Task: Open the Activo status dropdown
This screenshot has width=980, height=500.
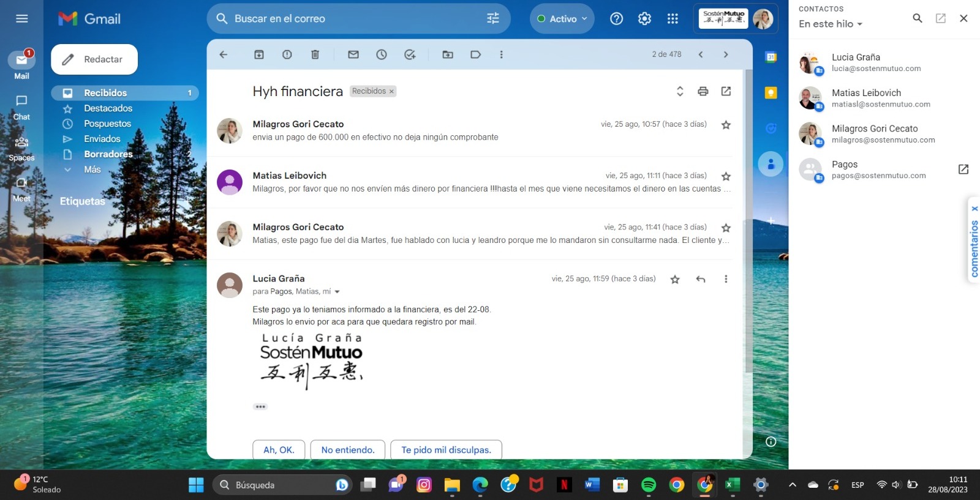Action: pyautogui.click(x=562, y=19)
